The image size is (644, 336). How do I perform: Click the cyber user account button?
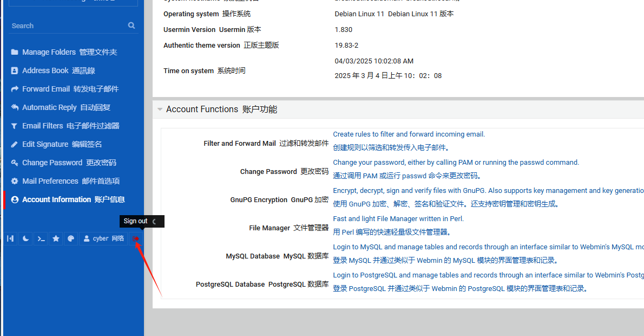(x=103, y=238)
